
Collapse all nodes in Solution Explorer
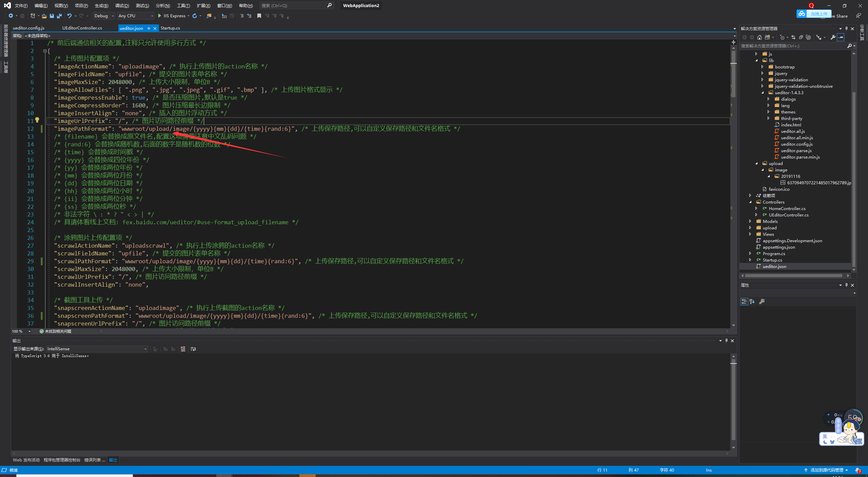coord(801,37)
